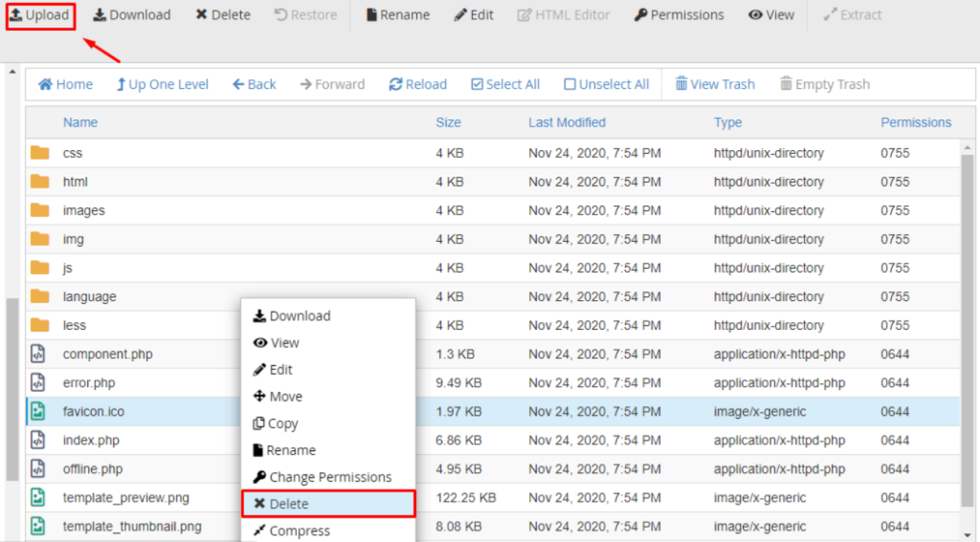Go to Home directory
980x542 pixels.
point(66,84)
